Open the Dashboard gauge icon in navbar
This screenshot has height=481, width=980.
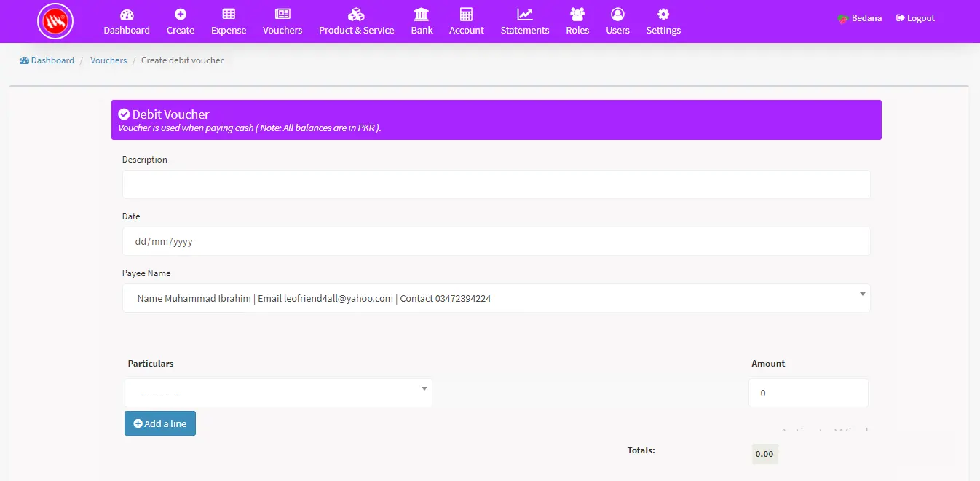point(127,15)
